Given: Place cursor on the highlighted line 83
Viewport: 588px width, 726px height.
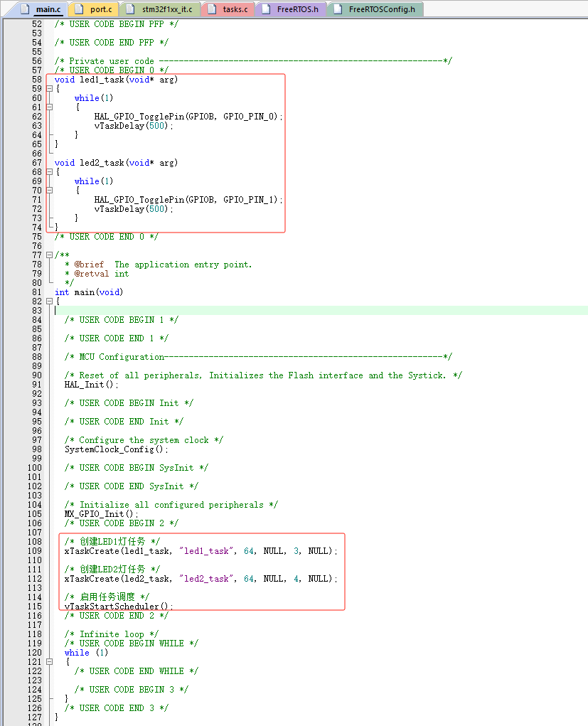Looking at the screenshot, I should pos(321,310).
